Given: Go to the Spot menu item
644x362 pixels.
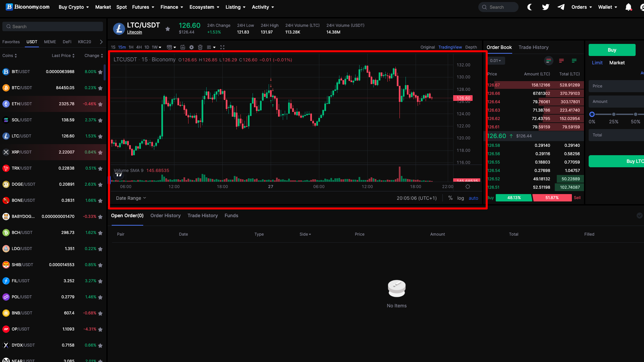Looking at the screenshot, I should click(x=121, y=7).
